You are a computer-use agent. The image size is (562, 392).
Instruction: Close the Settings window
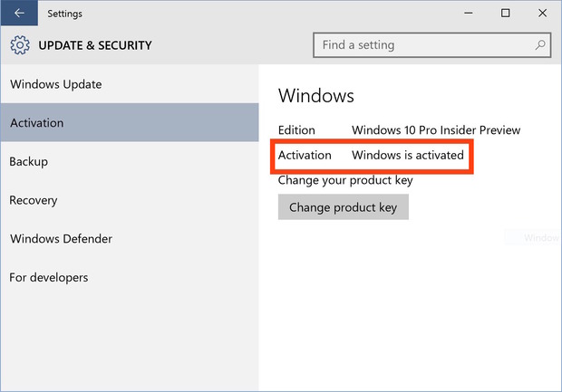click(x=542, y=13)
